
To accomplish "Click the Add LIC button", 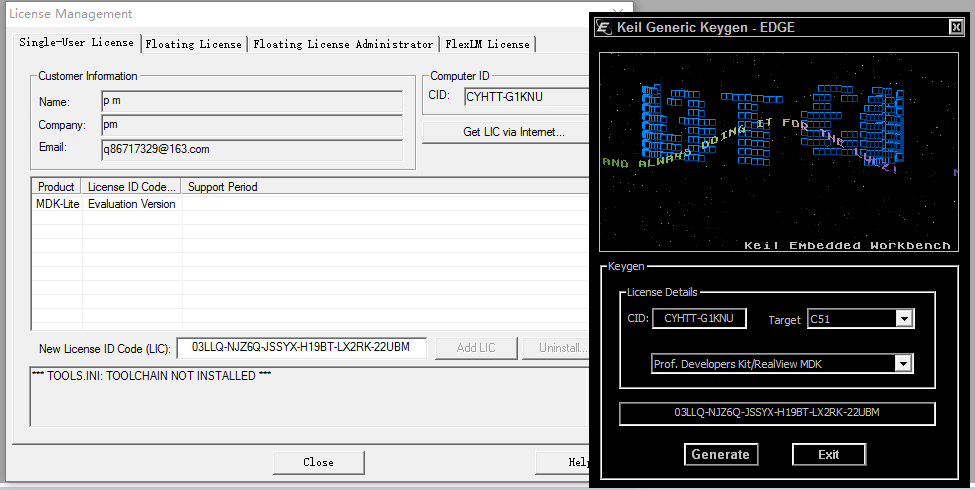I will coord(476,348).
